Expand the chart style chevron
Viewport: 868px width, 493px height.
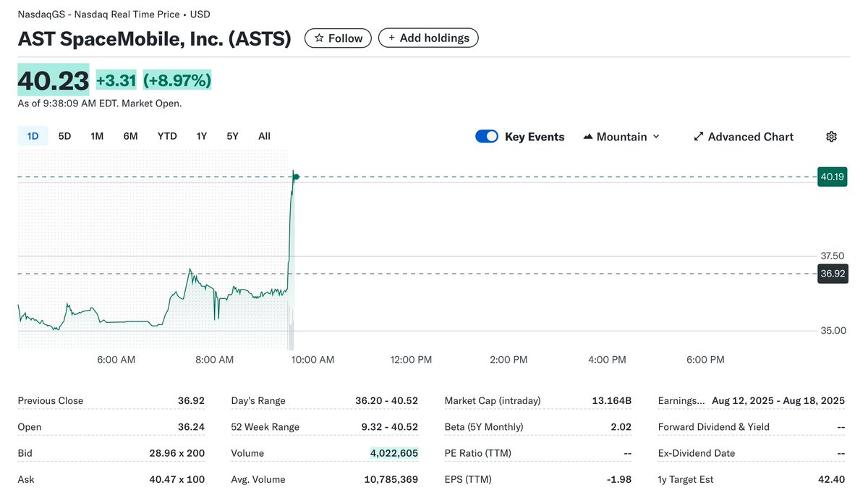point(655,137)
